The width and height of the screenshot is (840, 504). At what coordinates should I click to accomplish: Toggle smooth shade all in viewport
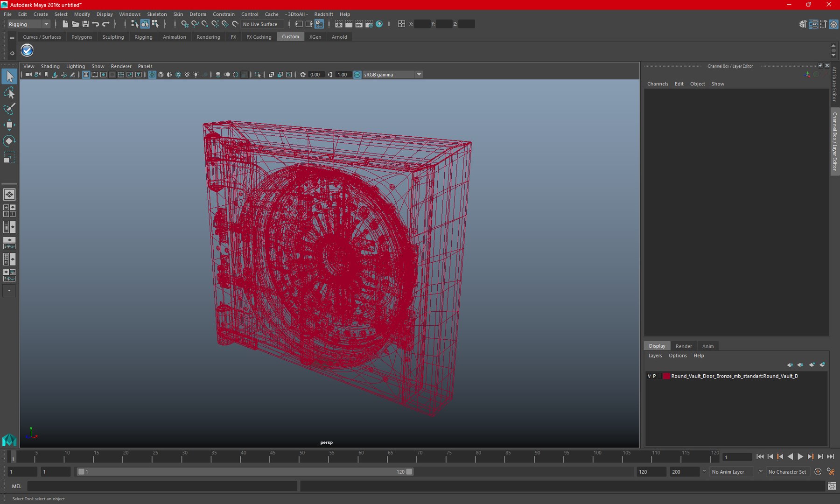[x=161, y=75]
